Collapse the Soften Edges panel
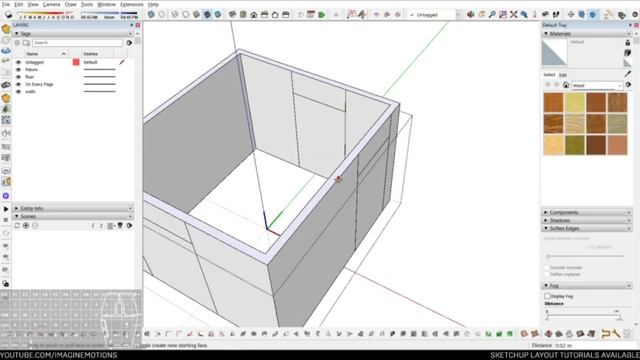This screenshot has width=640, height=360. 546,228
